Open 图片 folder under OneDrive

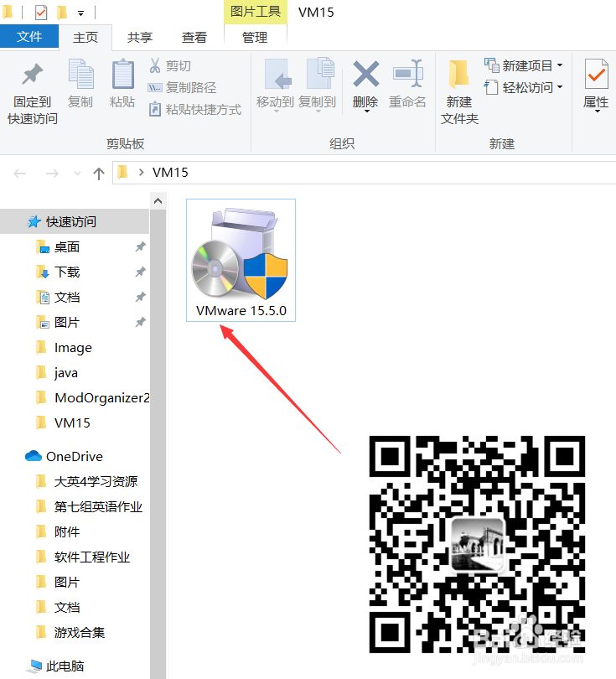coord(67,582)
